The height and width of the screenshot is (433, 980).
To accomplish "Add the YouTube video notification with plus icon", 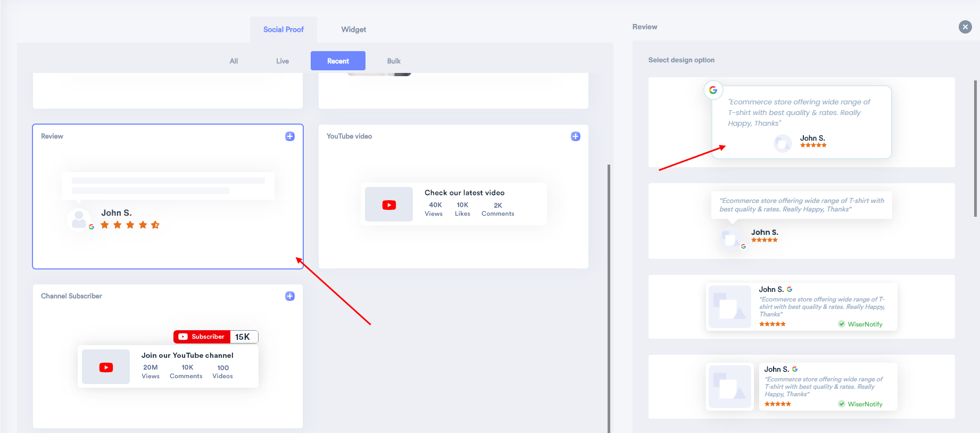I will tap(576, 136).
